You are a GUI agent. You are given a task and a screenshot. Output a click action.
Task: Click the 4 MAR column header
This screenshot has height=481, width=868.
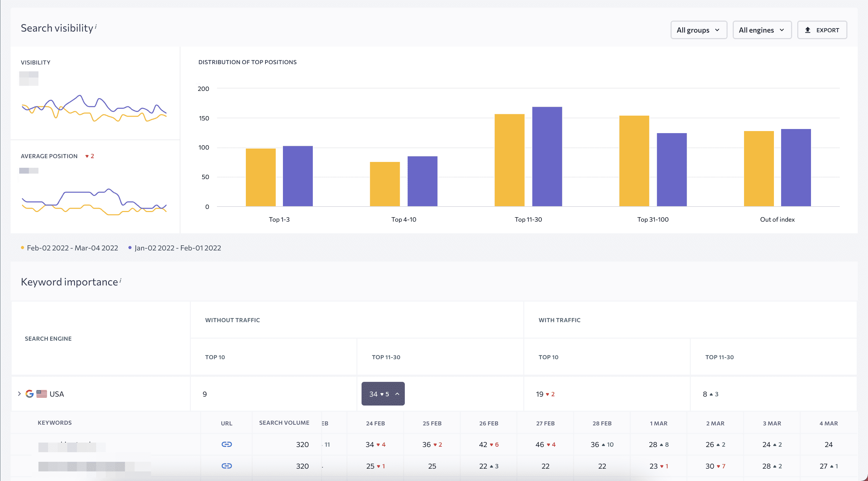coord(829,423)
